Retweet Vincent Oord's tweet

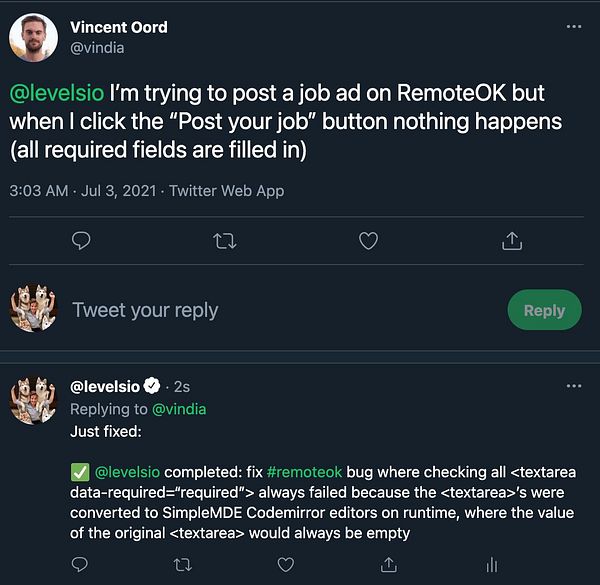click(x=226, y=241)
